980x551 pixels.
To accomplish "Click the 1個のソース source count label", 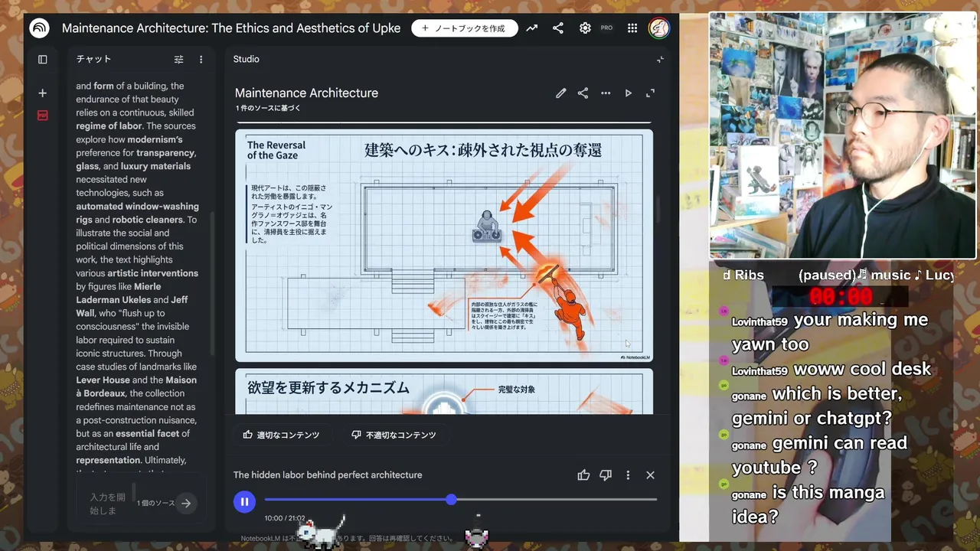I will 156,504.
